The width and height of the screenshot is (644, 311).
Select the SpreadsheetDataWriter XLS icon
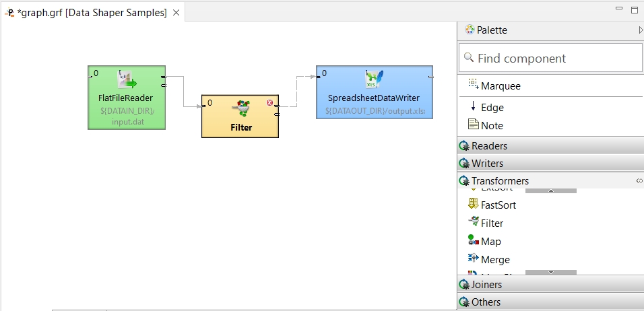click(374, 79)
